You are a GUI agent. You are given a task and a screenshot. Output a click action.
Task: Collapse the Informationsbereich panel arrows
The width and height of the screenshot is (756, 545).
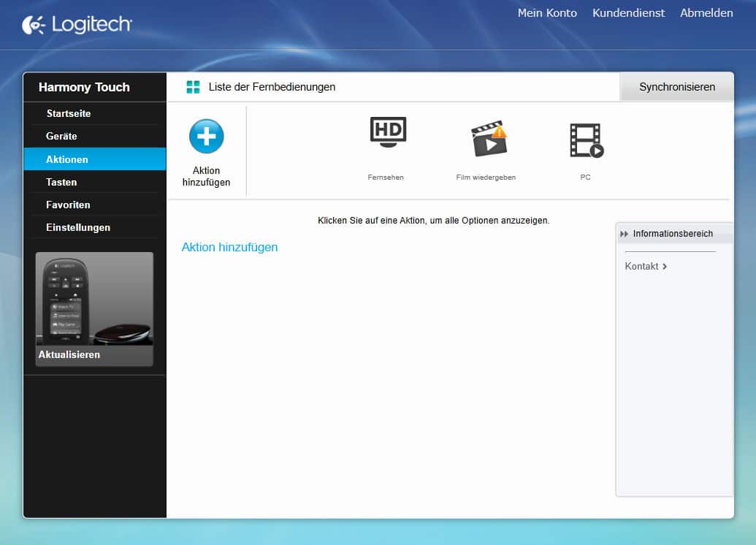624,234
